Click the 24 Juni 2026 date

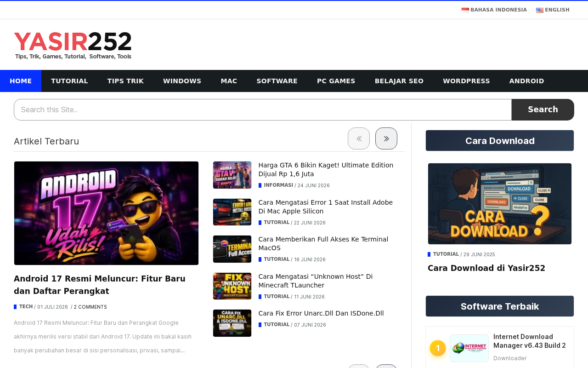tap(313, 186)
